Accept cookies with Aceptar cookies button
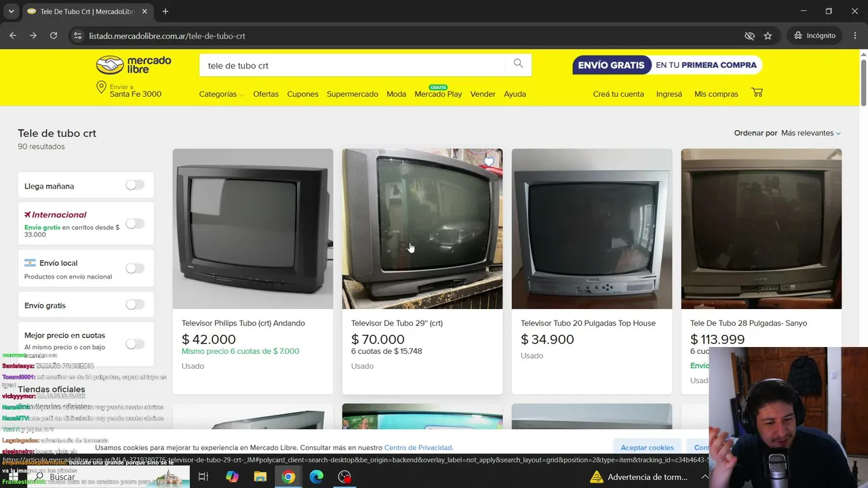The width and height of the screenshot is (868, 488). (648, 447)
